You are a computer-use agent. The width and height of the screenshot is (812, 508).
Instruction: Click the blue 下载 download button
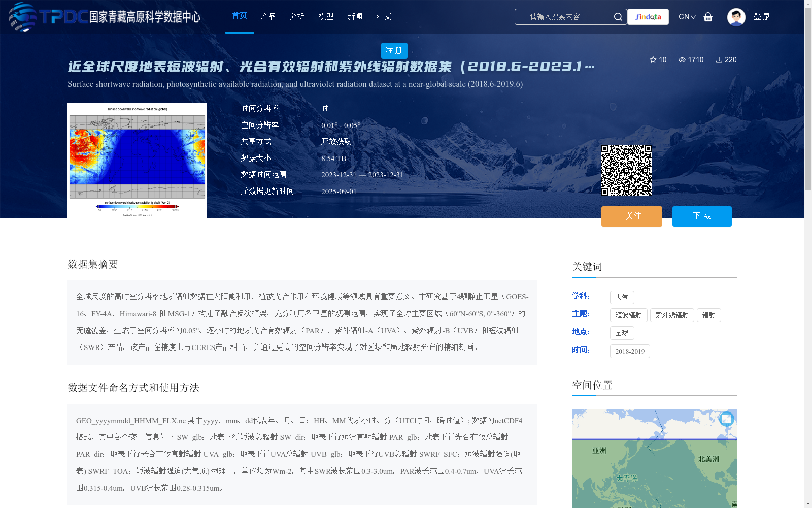click(x=702, y=216)
